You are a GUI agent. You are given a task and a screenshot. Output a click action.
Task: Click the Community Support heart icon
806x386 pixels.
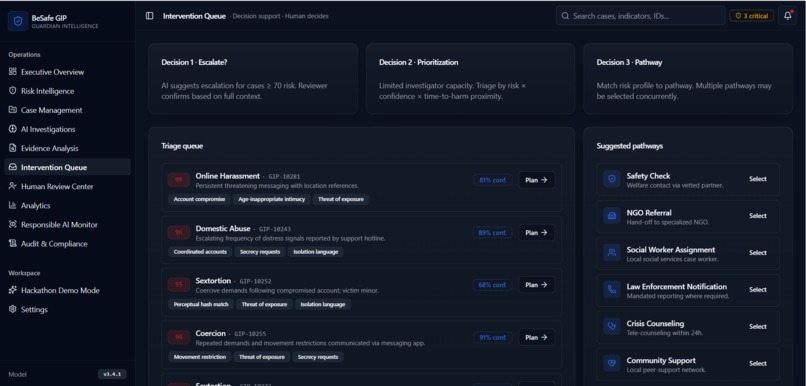(x=612, y=363)
